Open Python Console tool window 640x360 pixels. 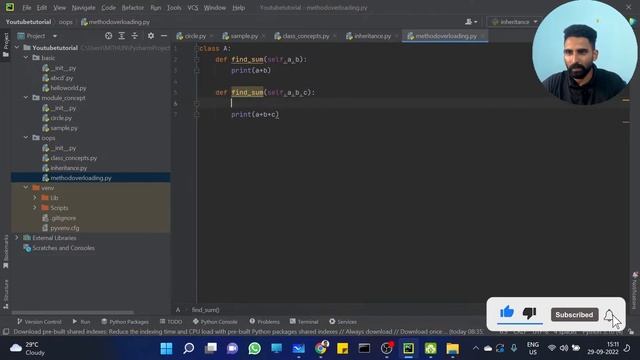pyautogui.click(x=215, y=322)
